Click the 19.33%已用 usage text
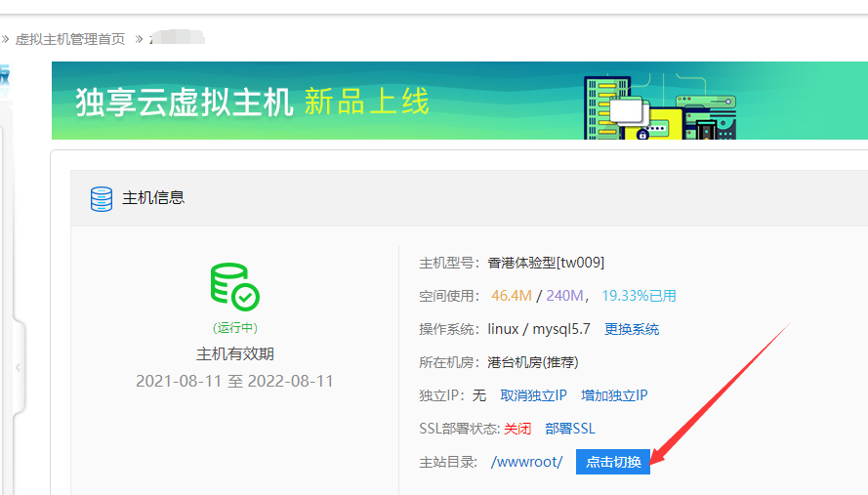868x495 pixels. click(x=639, y=296)
